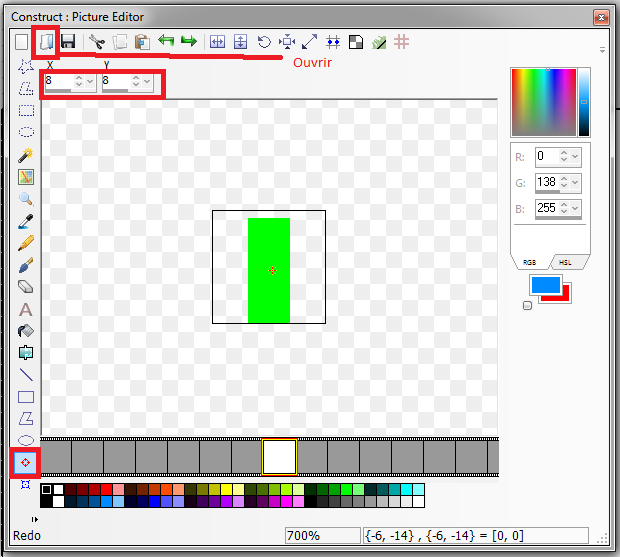Toggle the checkered background icon

[x=356, y=42]
